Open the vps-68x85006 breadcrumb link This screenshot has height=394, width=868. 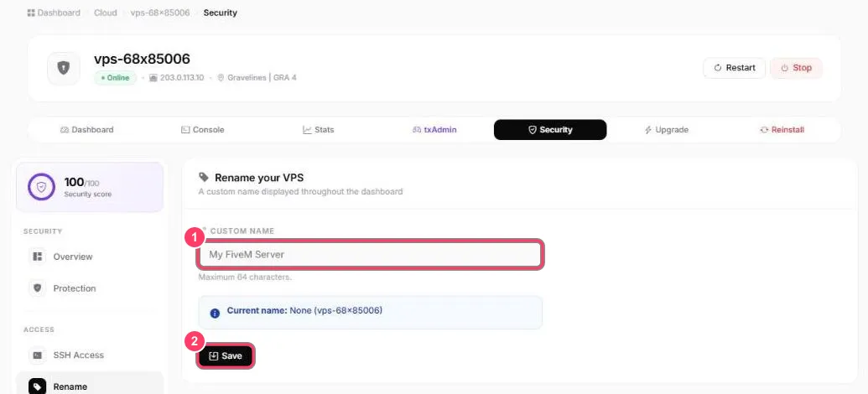click(160, 13)
